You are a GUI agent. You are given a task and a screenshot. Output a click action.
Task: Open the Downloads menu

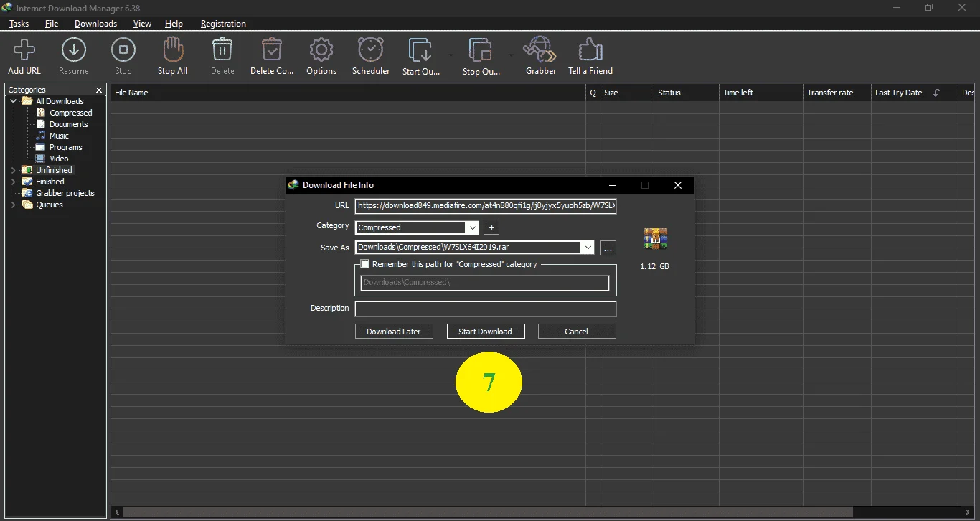[x=95, y=24]
